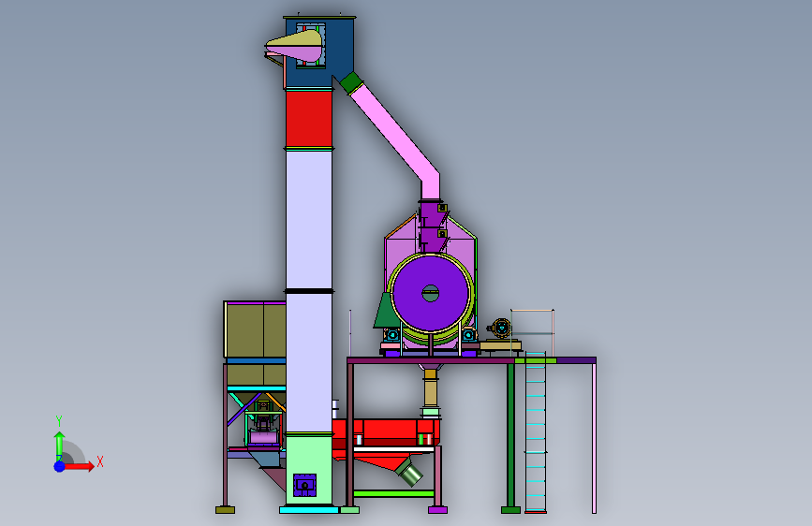
Task: Select the dark green platform support column
Action: (x=510, y=435)
